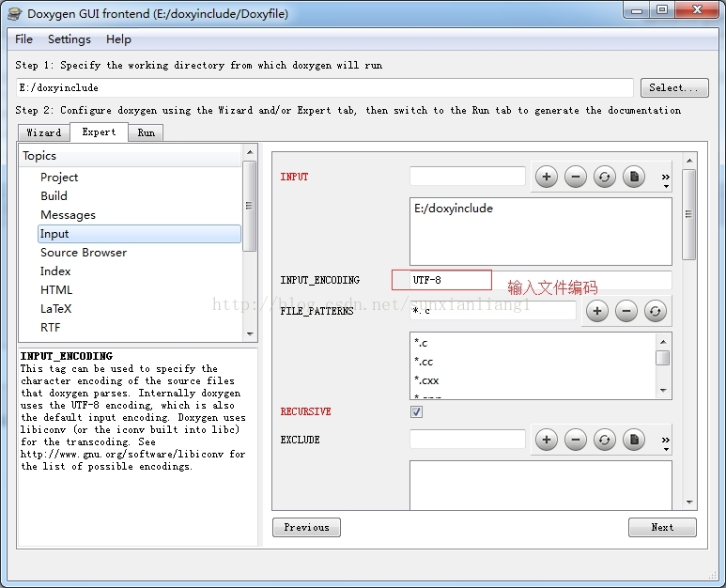Click patterns list scroll-down arrow
The image size is (726, 588).
[663, 391]
